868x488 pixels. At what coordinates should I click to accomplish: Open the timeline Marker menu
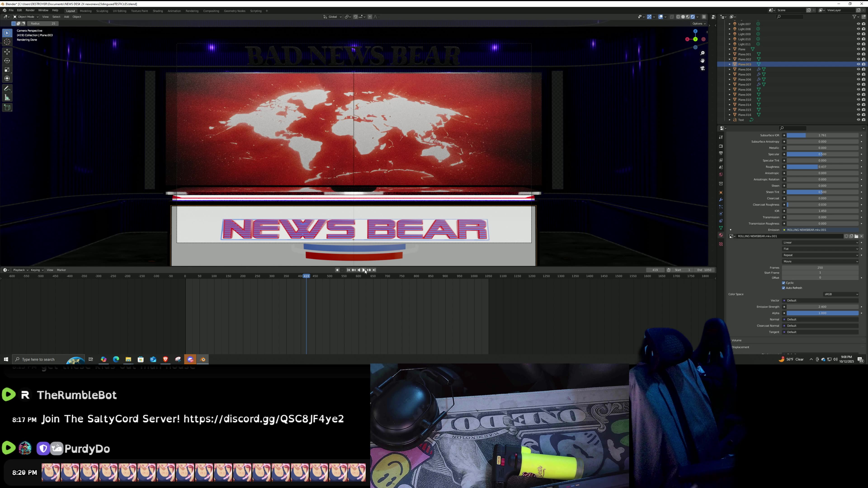pos(62,270)
